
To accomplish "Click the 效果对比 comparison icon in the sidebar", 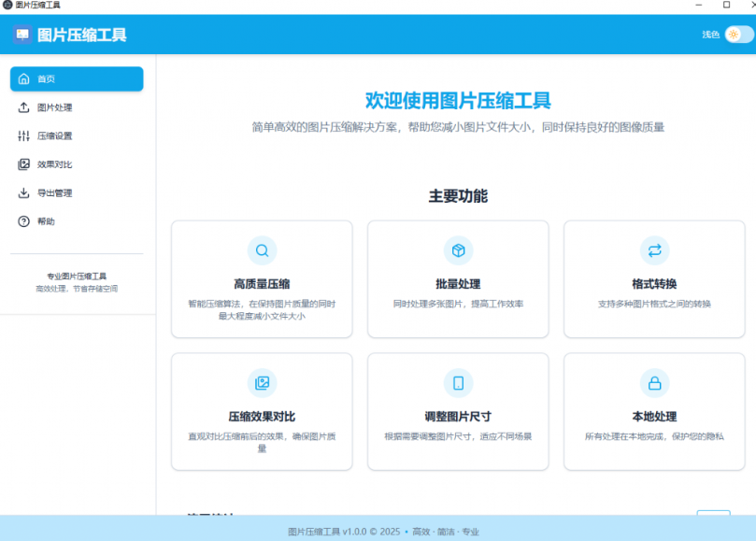I will coord(23,164).
